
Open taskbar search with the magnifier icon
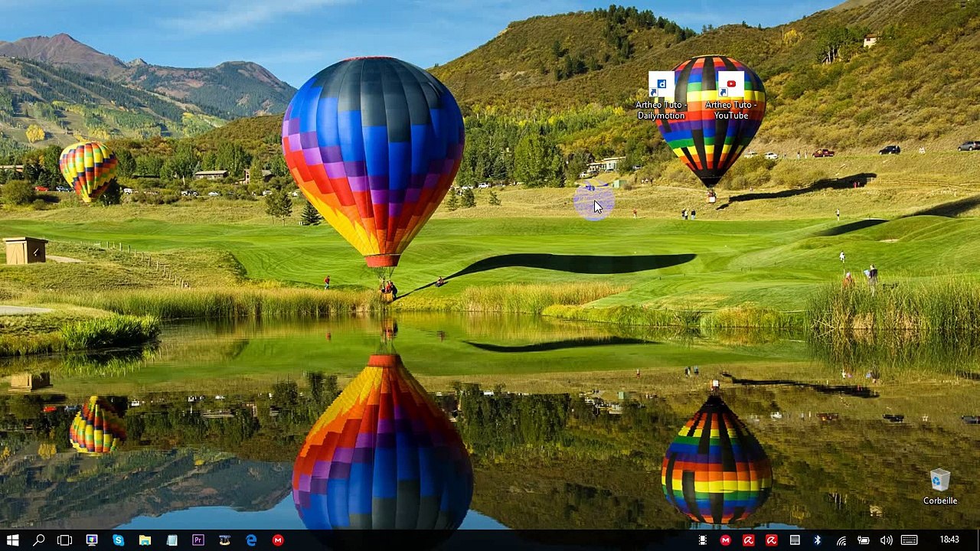(x=39, y=540)
